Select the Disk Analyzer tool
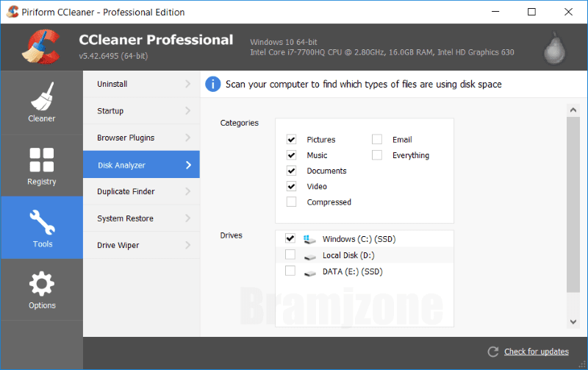The width and height of the screenshot is (588, 370). (x=141, y=164)
